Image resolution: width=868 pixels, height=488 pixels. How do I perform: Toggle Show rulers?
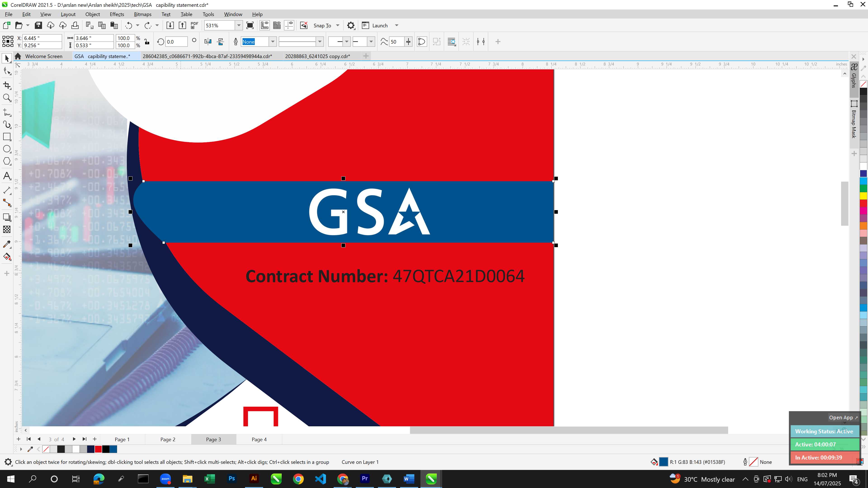click(x=264, y=26)
